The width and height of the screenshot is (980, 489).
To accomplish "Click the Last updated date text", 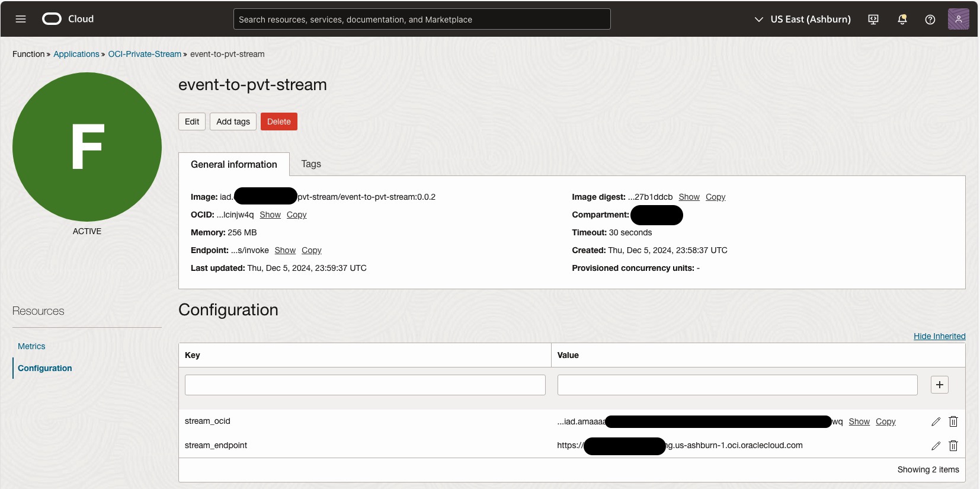I will click(278, 268).
